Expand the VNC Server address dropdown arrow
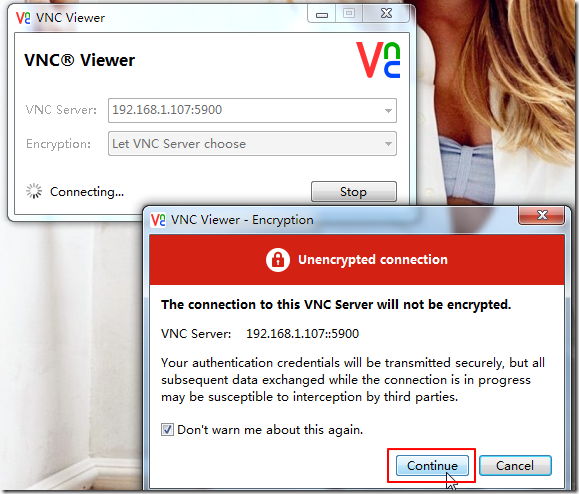The image size is (579, 494). pos(388,110)
